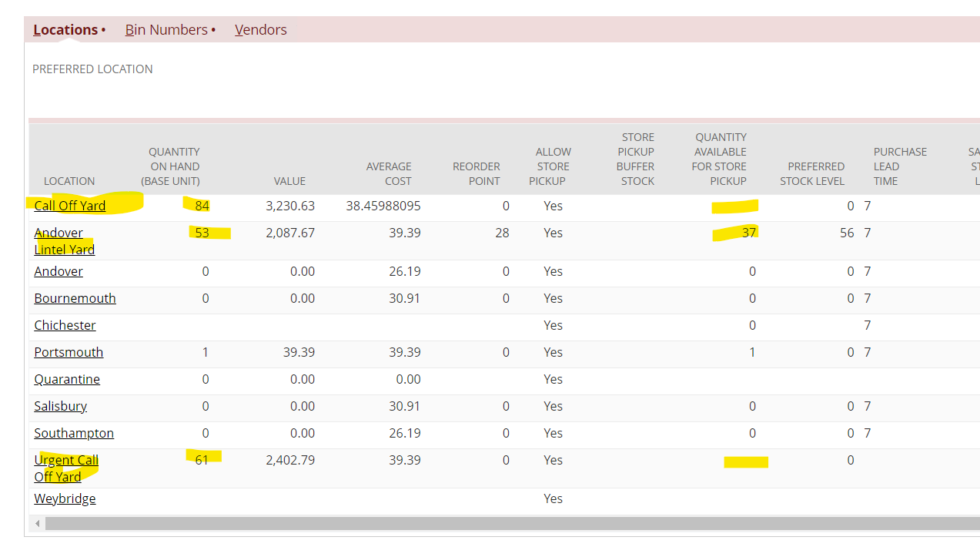Open the Call Off Yard location link

(x=70, y=206)
